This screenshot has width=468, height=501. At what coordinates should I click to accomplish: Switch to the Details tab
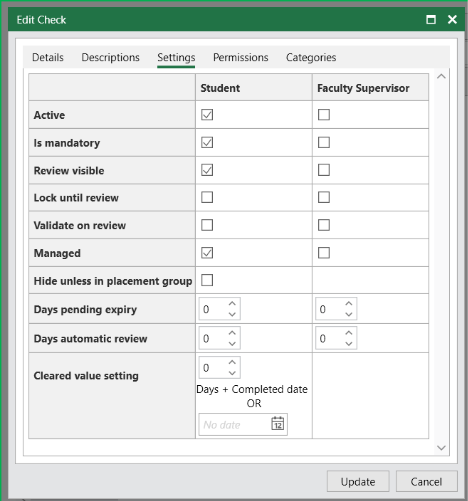[48, 57]
